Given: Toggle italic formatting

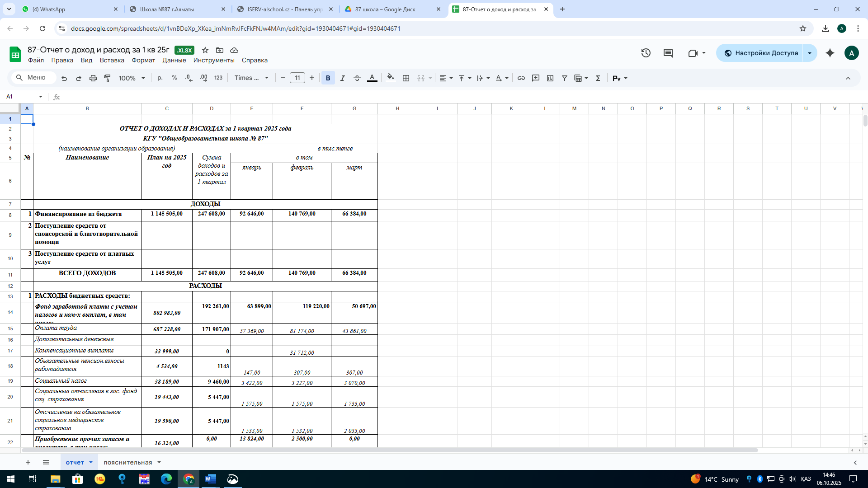Looking at the screenshot, I should point(343,78).
